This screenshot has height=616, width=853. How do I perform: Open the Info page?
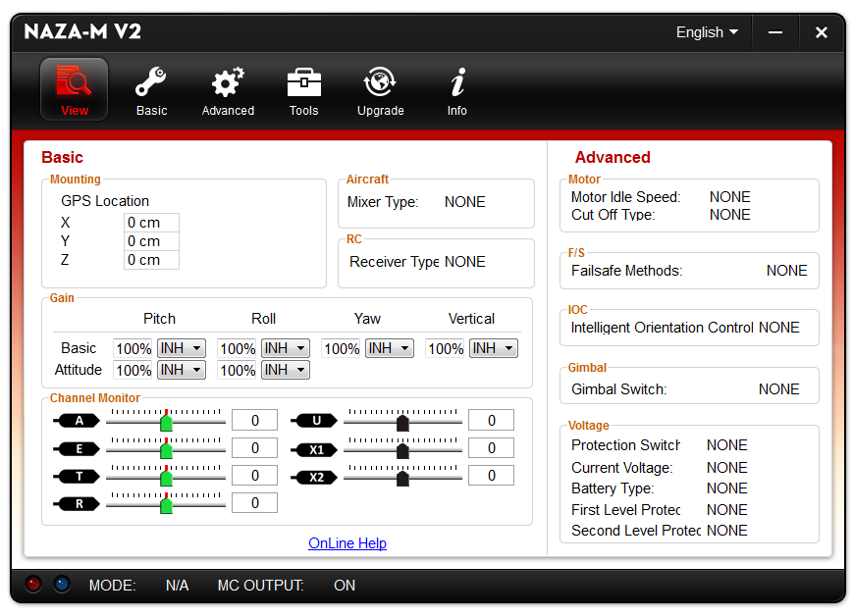(x=456, y=89)
